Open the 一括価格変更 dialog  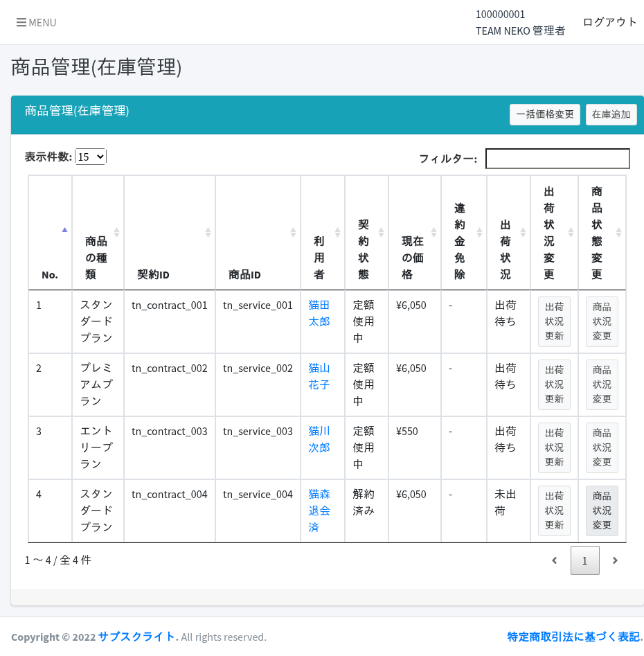coord(545,114)
